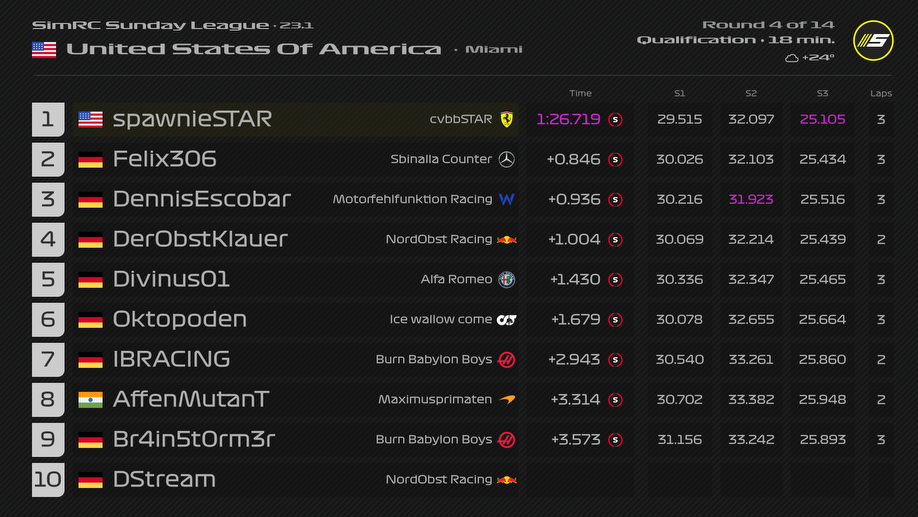Click the S3 column header
Screen dimensions: 918x517
pos(822,93)
